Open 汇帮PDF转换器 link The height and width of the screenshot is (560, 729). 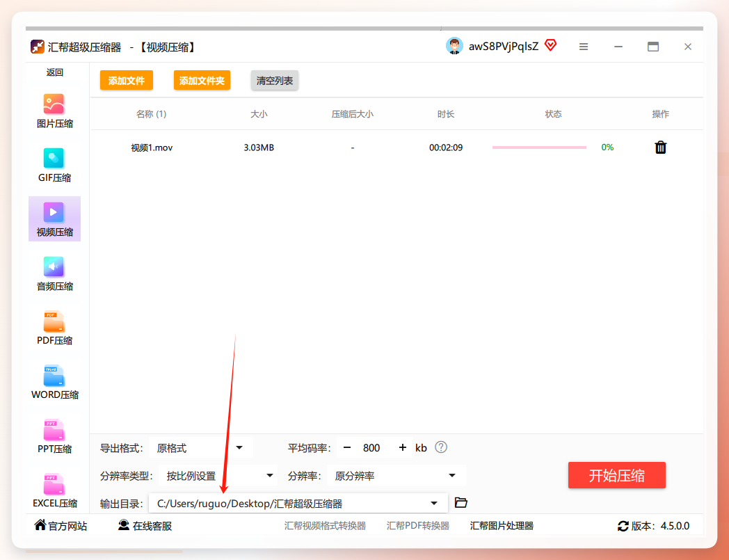417,526
